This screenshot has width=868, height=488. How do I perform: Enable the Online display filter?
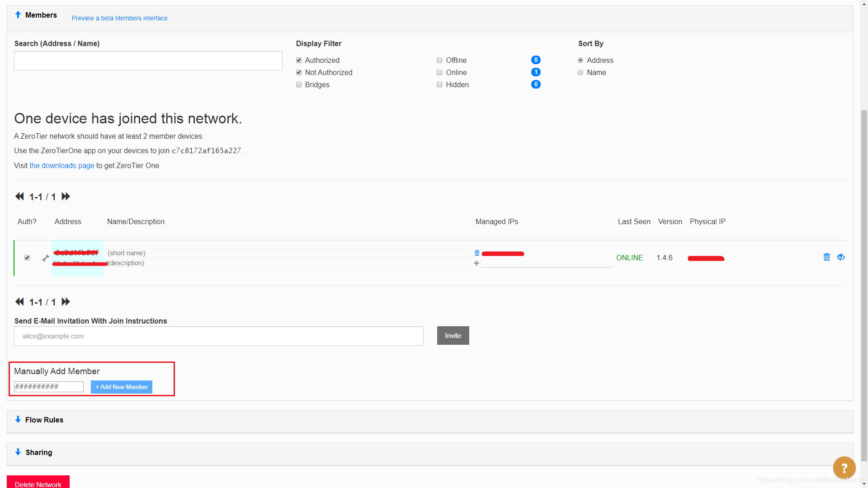pyautogui.click(x=439, y=72)
